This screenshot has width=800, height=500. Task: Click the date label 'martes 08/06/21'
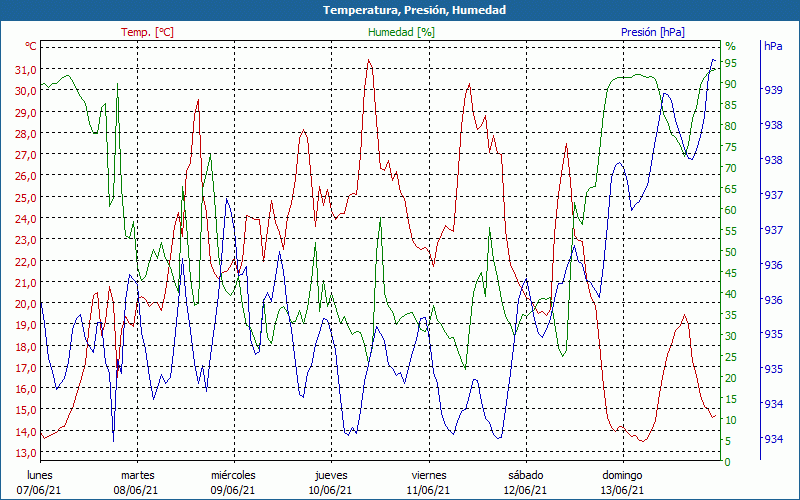[136, 483]
